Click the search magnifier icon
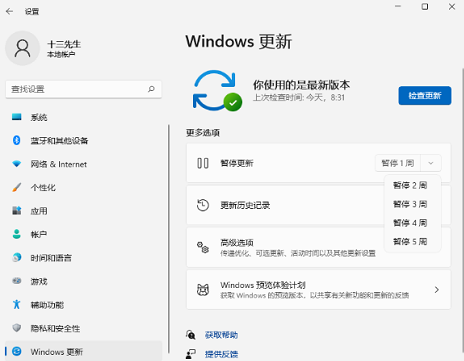The image size is (464, 361). click(151, 89)
